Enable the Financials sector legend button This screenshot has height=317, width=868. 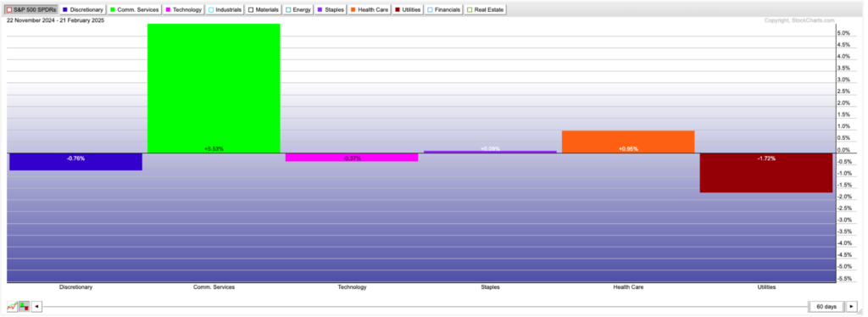pyautogui.click(x=444, y=9)
